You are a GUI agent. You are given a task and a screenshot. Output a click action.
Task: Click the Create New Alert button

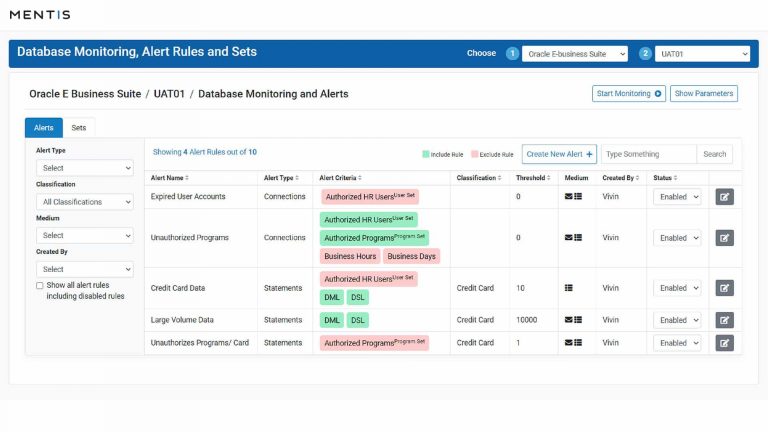click(559, 154)
